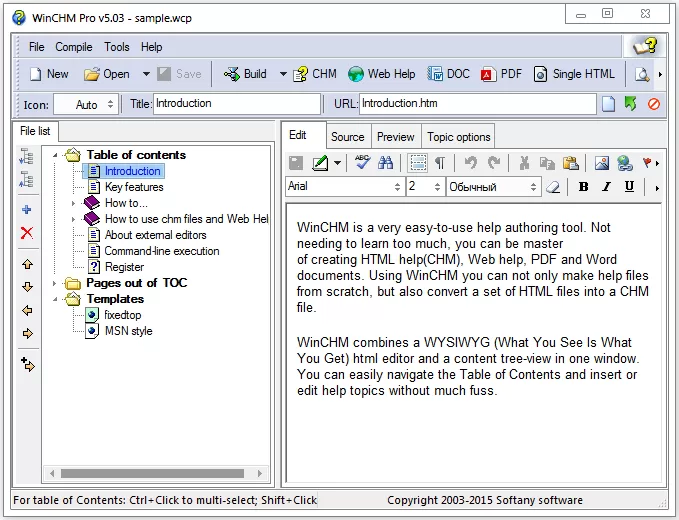
Task: Switch to the Source tab
Action: click(x=348, y=137)
